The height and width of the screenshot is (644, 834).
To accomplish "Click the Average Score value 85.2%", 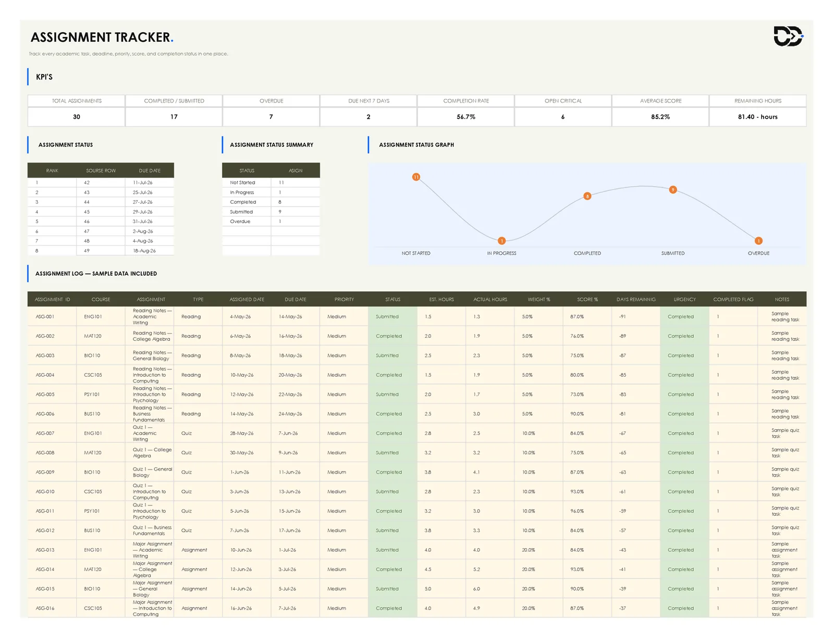I will click(x=660, y=117).
